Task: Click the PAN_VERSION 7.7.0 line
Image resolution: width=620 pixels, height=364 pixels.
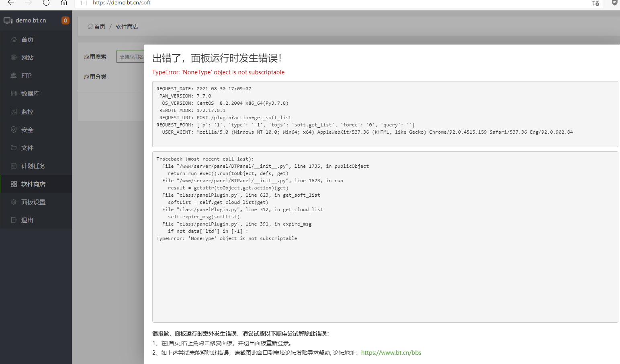Action: [185, 96]
